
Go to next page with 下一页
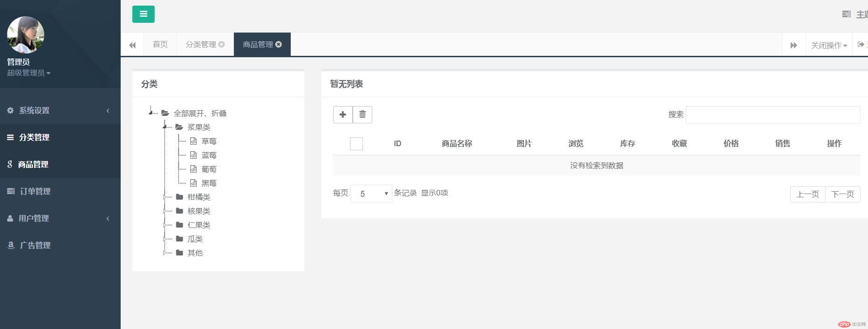[843, 194]
